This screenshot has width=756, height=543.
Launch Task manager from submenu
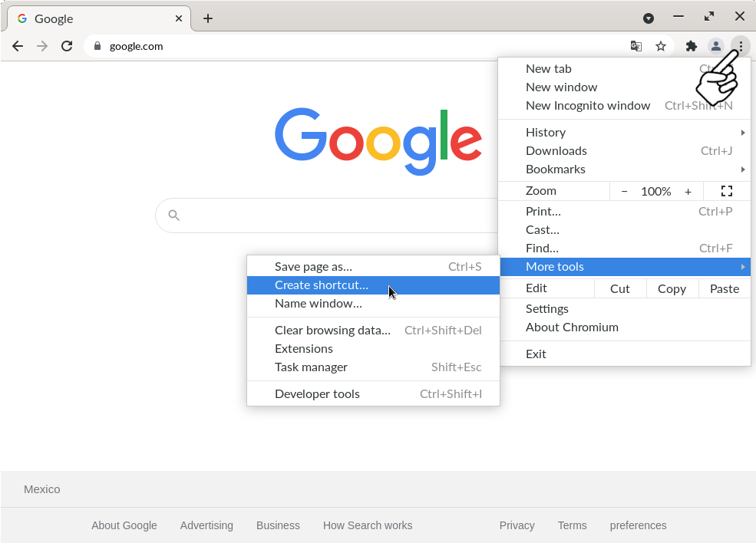(x=373, y=367)
